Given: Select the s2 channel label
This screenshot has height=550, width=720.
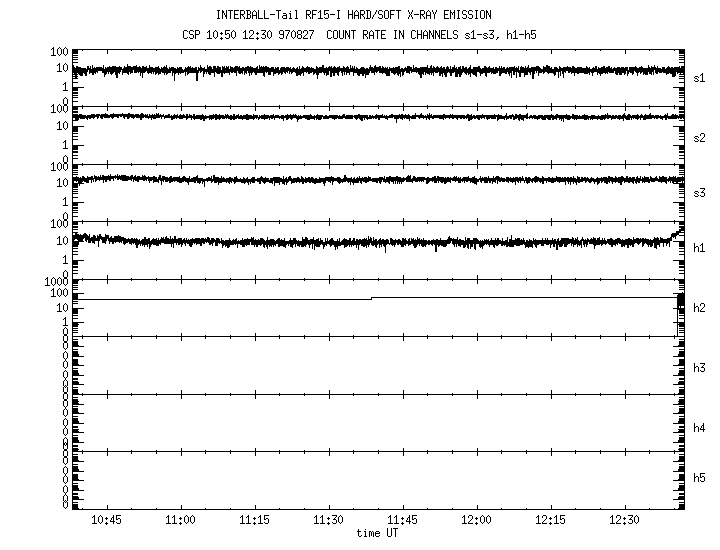Looking at the screenshot, I should (700, 135).
